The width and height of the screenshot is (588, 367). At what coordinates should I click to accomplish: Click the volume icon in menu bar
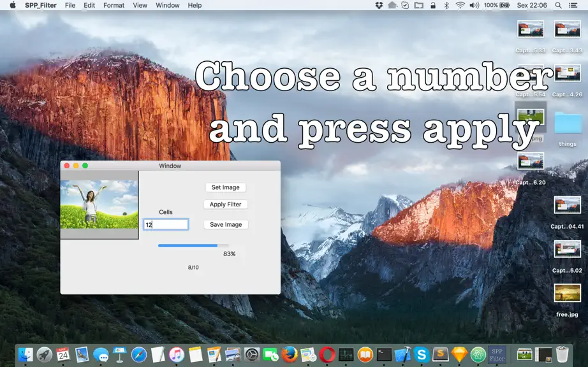474,5
